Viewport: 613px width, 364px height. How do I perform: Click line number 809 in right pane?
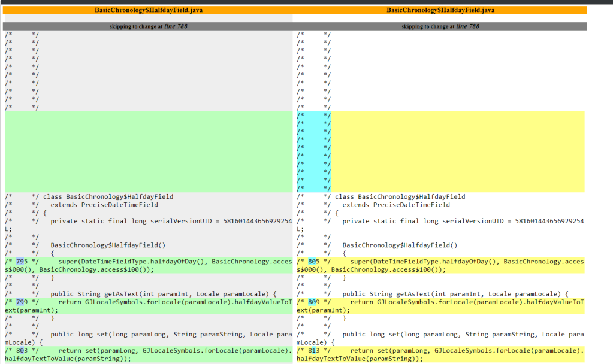coord(313,302)
